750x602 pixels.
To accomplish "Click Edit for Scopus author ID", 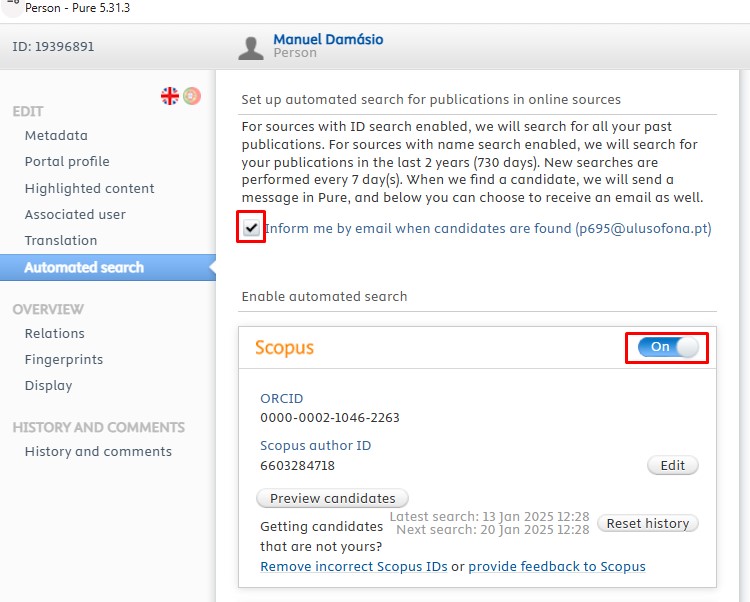I will (673, 465).
